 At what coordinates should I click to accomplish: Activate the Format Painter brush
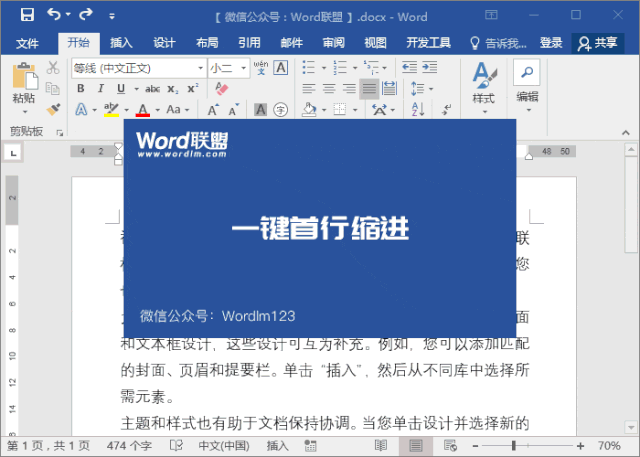(x=53, y=109)
